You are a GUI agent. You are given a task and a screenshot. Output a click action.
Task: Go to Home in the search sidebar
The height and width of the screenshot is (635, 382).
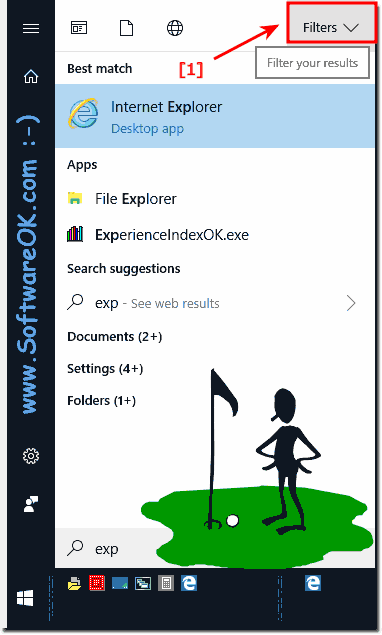pyautogui.click(x=31, y=76)
